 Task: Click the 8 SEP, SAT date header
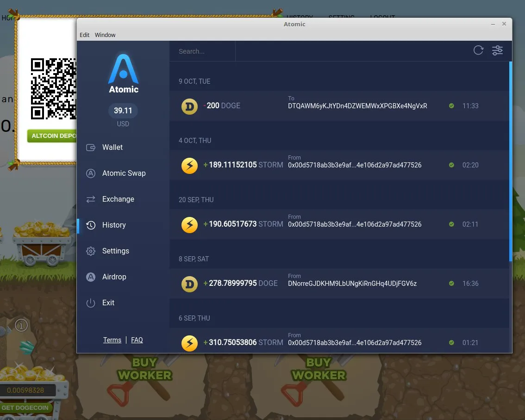194,259
